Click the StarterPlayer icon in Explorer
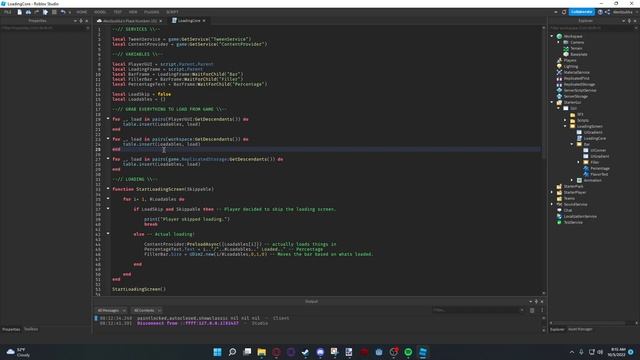Image resolution: width=640 pixels, height=360 pixels. click(560, 192)
